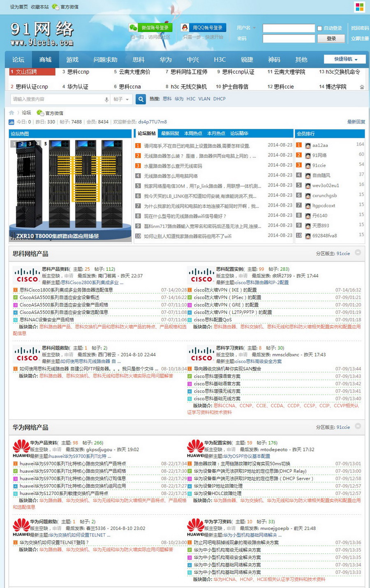
Task: Click the hot search term DHCP
Action: pos(220,99)
